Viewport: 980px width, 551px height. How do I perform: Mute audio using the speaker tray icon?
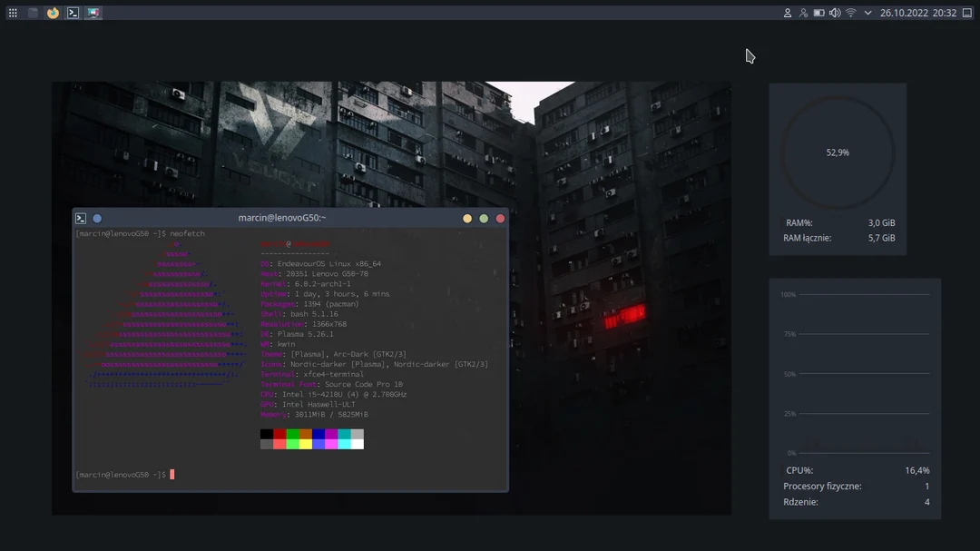point(834,13)
